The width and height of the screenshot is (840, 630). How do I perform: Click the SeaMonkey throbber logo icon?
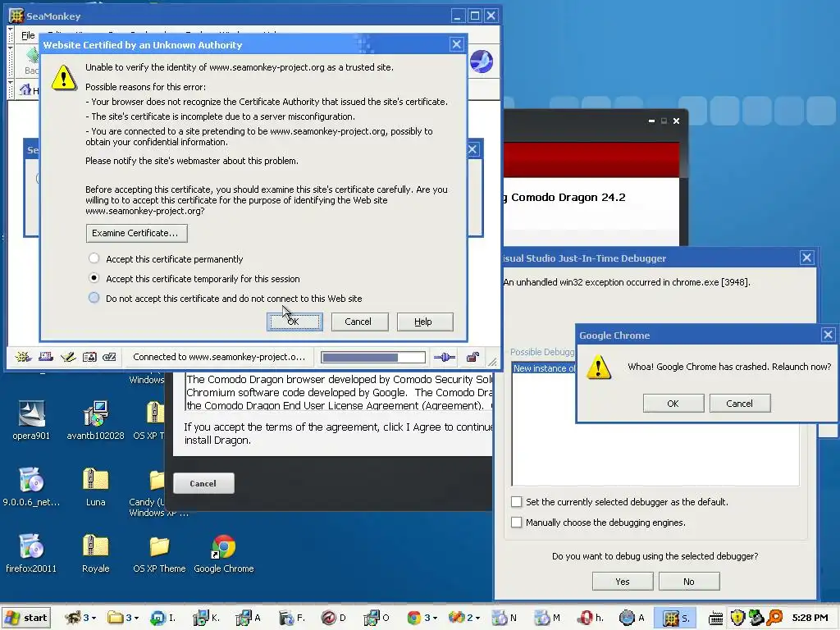[x=482, y=62]
